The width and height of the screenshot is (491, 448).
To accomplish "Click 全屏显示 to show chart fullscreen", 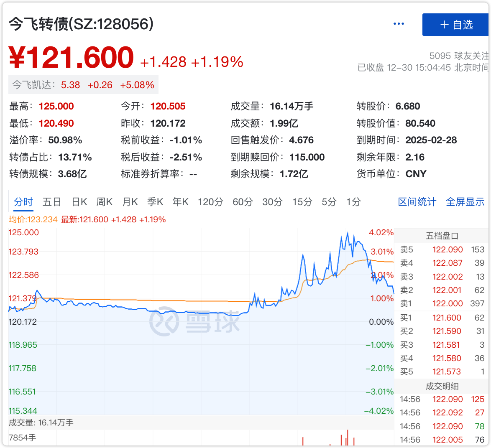I will [465, 202].
